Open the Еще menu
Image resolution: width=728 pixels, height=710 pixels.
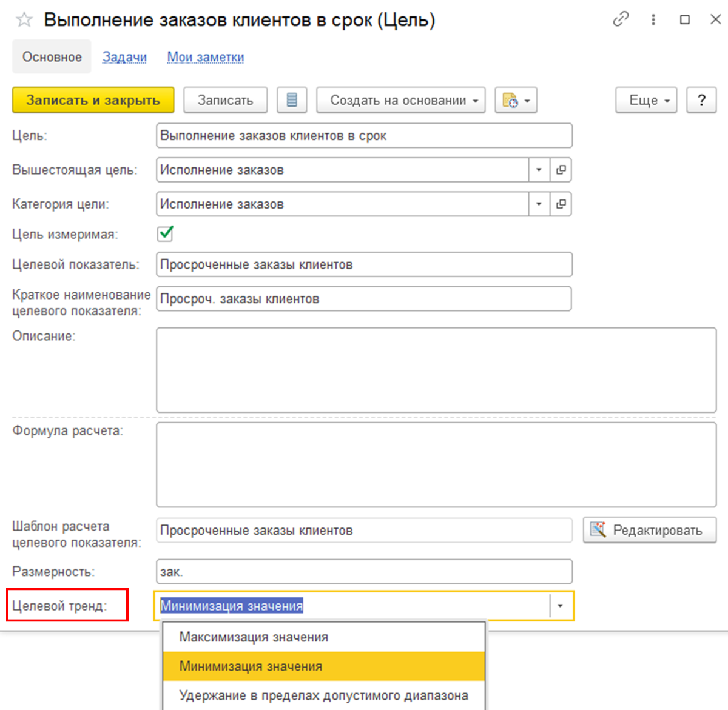click(x=646, y=100)
